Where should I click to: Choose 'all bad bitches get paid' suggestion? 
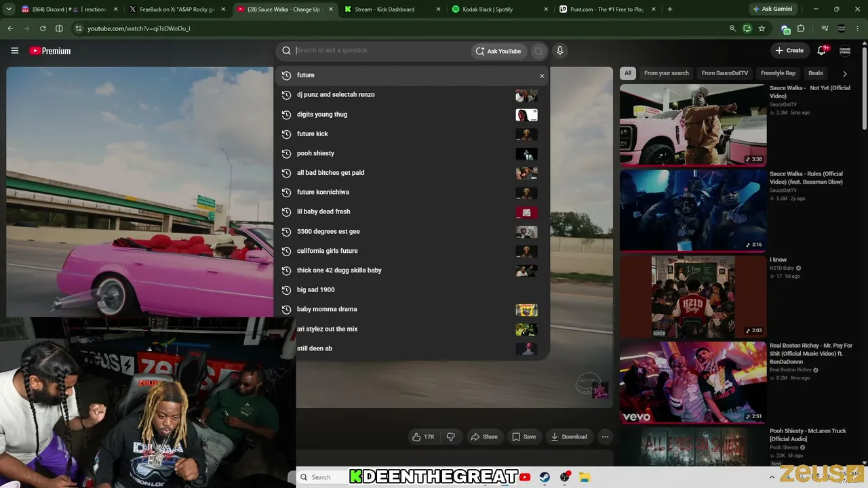tap(412, 173)
